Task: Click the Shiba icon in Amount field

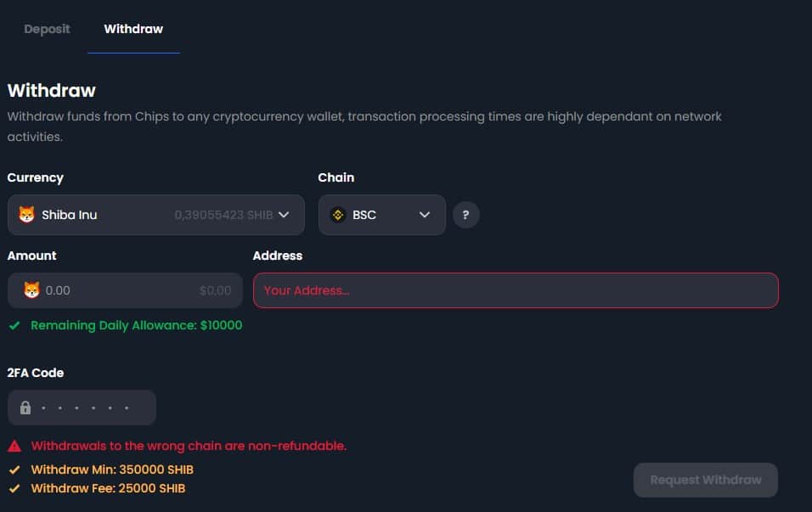Action: pyautogui.click(x=31, y=290)
